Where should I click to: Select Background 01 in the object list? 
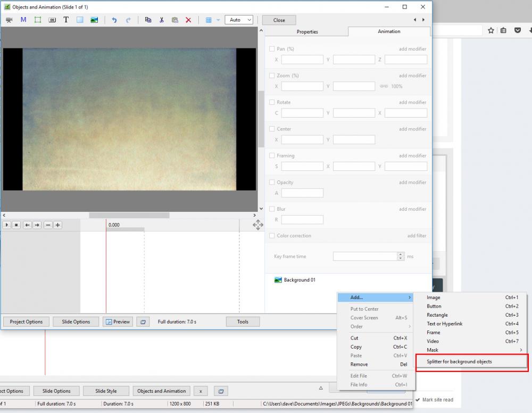click(299, 280)
